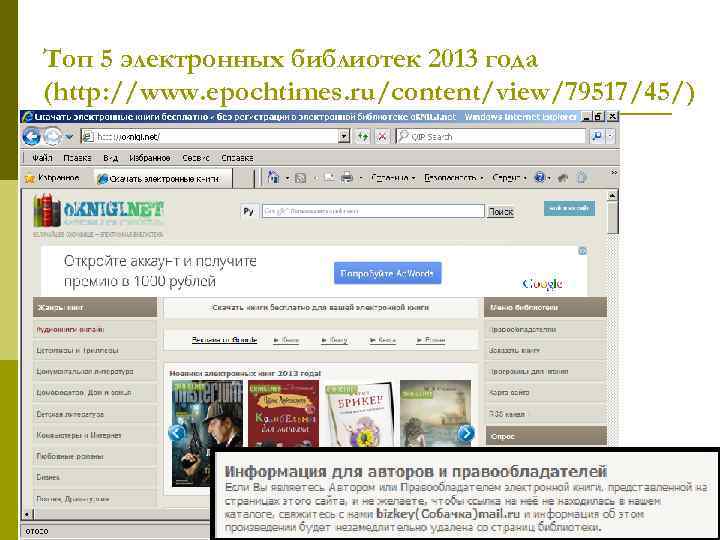Click the site book search field
Image resolution: width=720 pixels, height=540 pixels.
[373, 211]
